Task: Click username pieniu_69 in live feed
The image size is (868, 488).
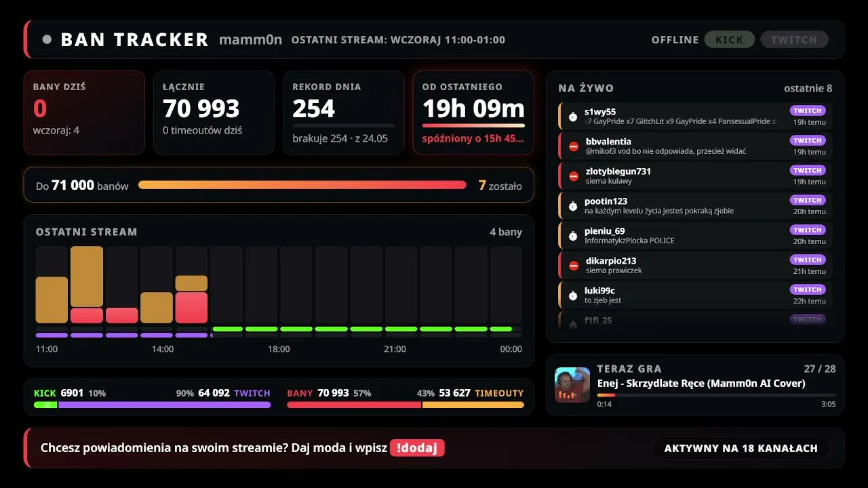Action: pyautogui.click(x=605, y=231)
